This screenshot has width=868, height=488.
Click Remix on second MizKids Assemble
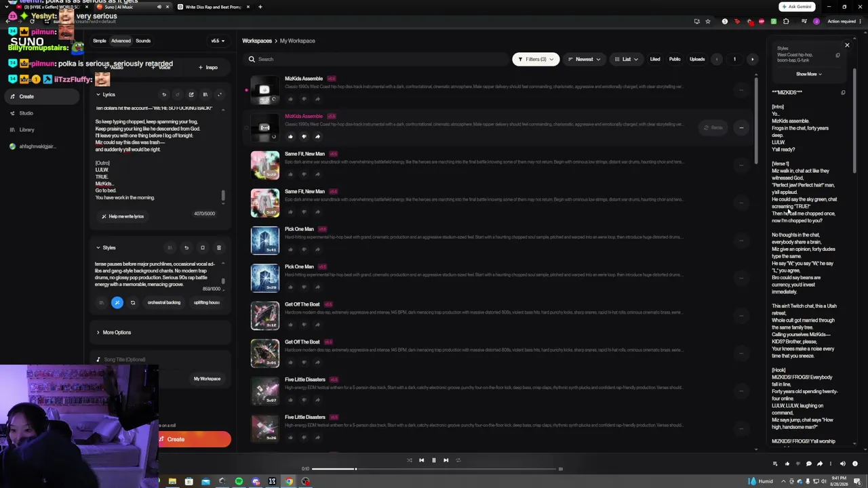(713, 127)
